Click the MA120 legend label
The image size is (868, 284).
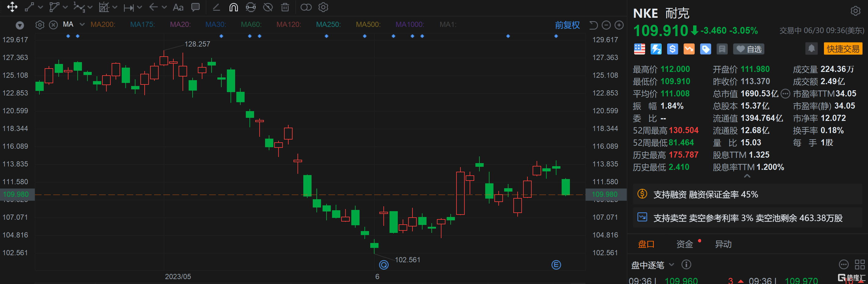coord(289,24)
